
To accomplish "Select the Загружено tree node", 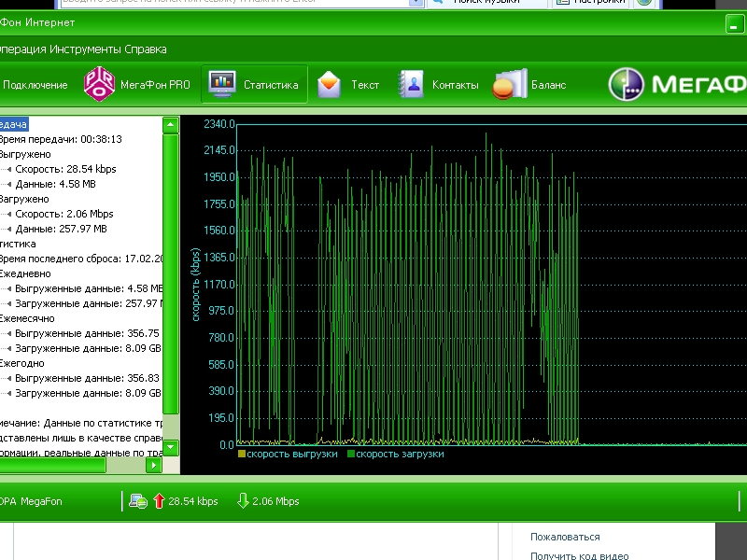I will 24,199.
